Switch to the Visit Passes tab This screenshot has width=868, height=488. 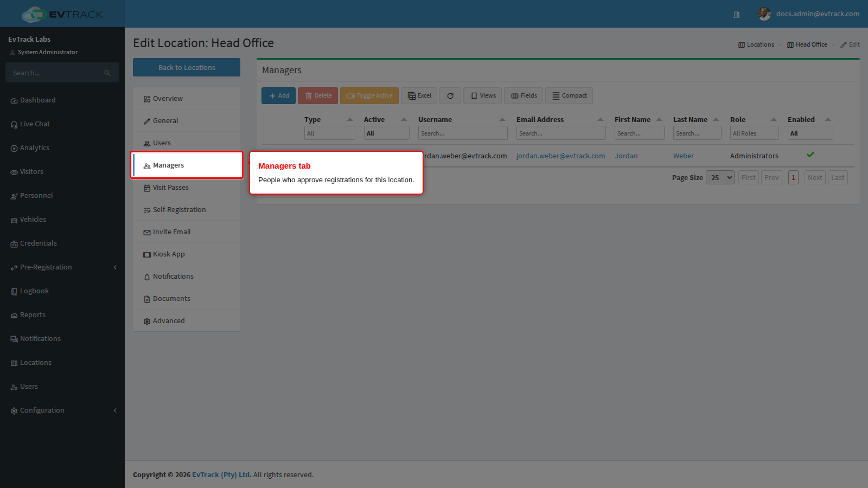click(x=187, y=188)
